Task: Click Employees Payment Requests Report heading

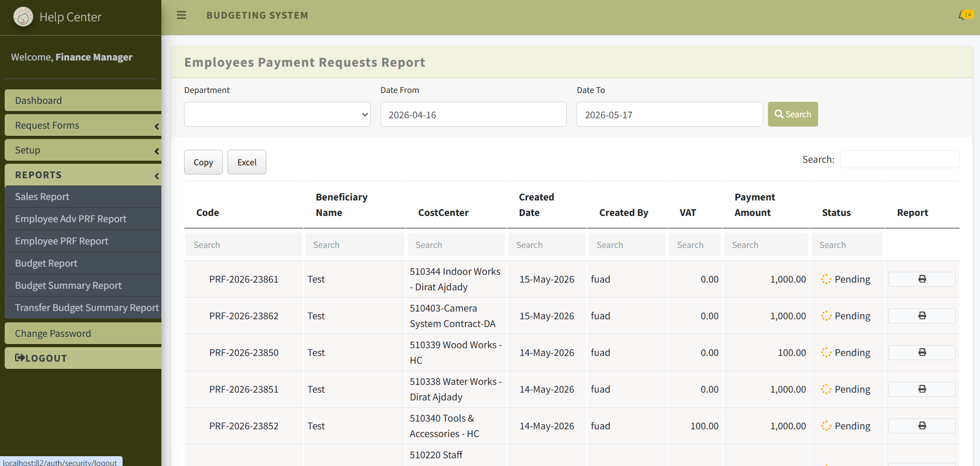Action: (x=305, y=63)
